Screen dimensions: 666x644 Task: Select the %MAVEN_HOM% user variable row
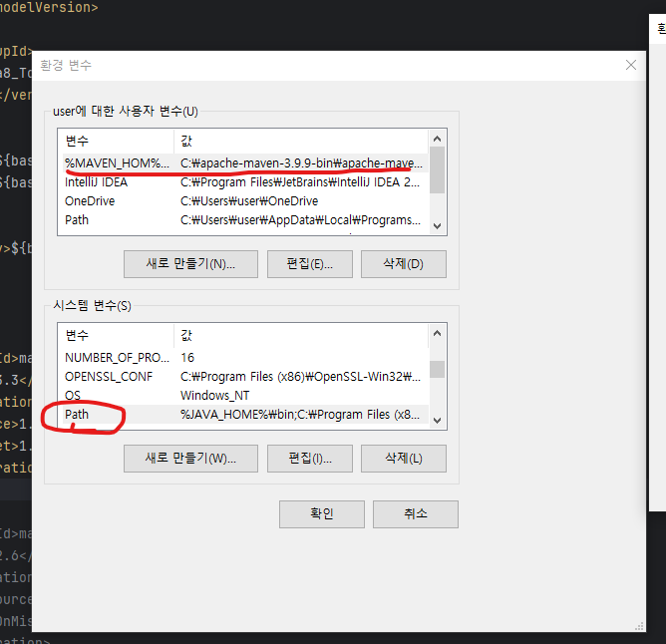click(x=245, y=163)
